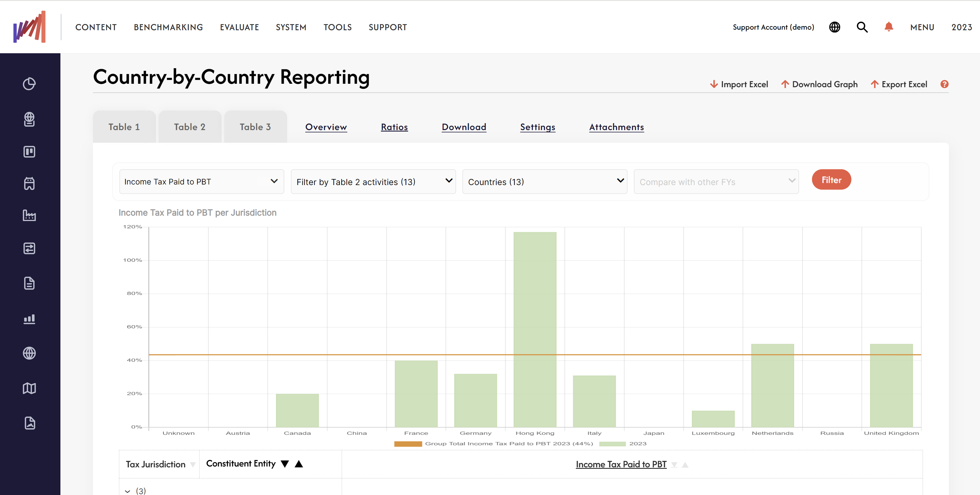Open the globe-on-stack sidebar icon

click(x=29, y=119)
